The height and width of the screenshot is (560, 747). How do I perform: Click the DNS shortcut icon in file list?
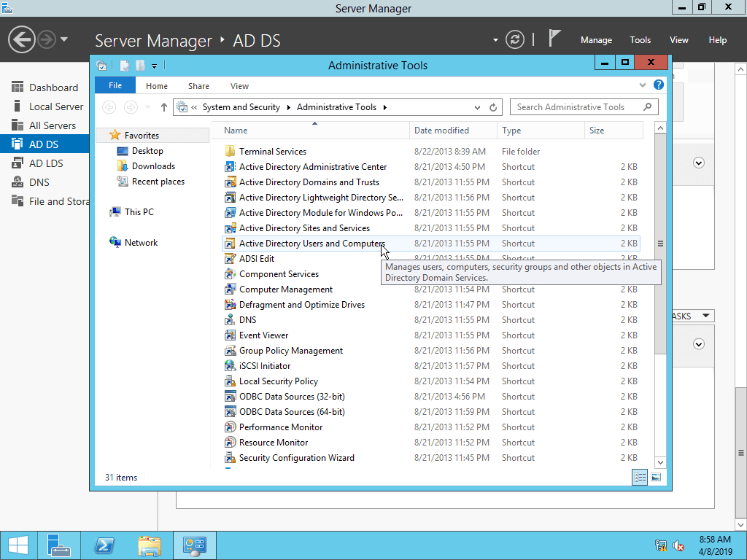pos(230,320)
